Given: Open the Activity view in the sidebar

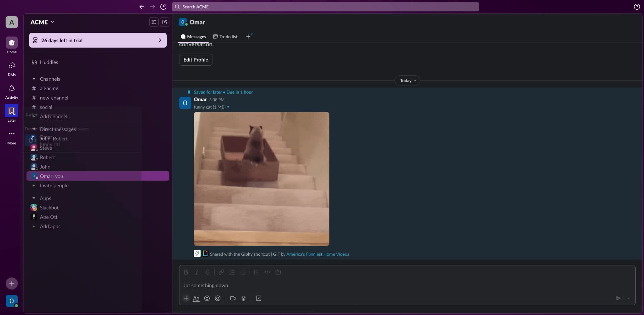Looking at the screenshot, I should pyautogui.click(x=11, y=91).
